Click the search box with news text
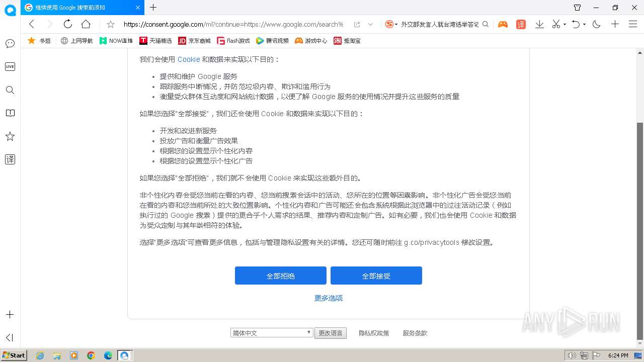The height and width of the screenshot is (362, 644). [x=440, y=24]
